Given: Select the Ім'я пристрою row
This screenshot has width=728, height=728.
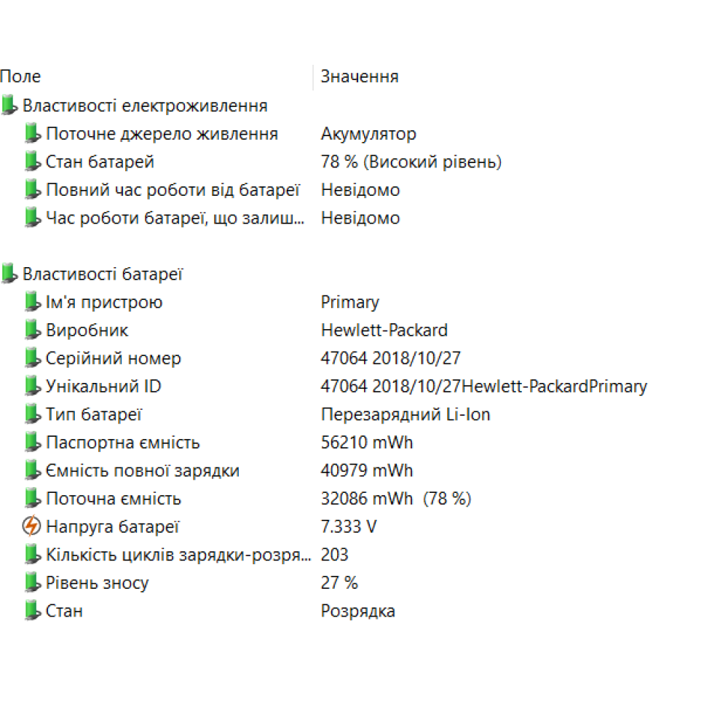Looking at the screenshot, I should pyautogui.click(x=104, y=302).
